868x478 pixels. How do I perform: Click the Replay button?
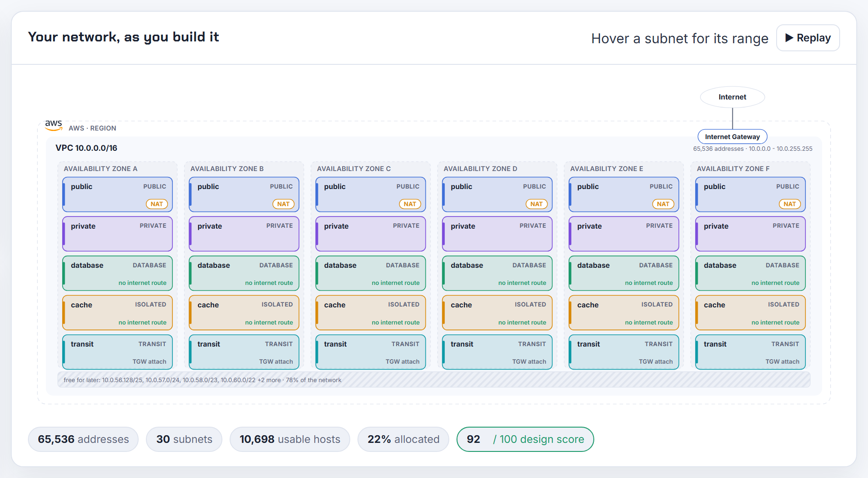pos(808,38)
